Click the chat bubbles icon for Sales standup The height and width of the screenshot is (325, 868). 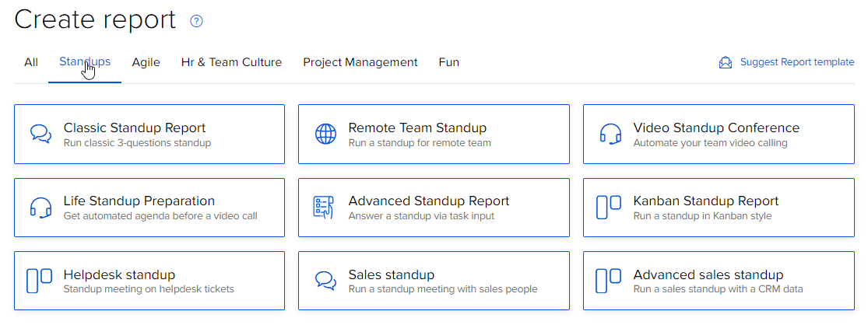coord(325,280)
